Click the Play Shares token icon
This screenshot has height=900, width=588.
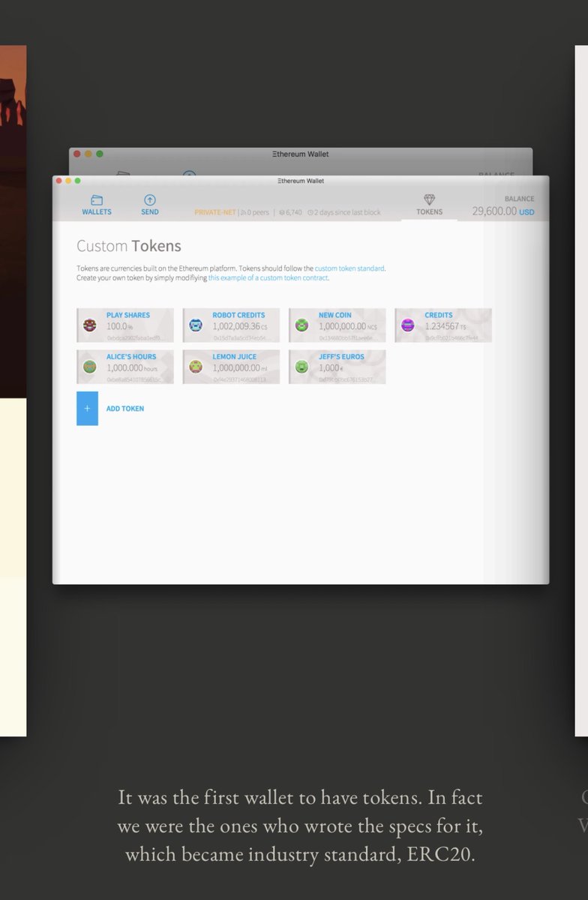click(x=90, y=325)
